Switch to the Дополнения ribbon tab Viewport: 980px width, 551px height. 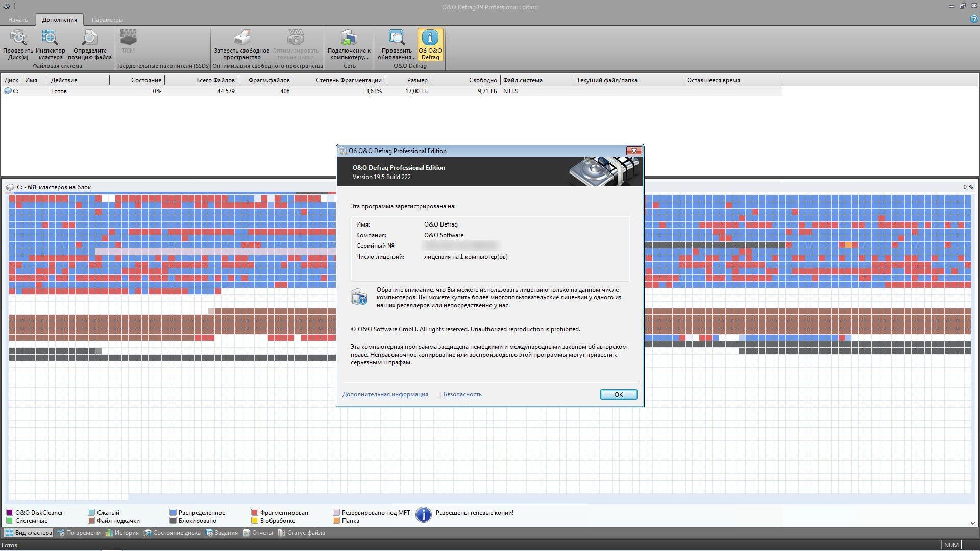pyautogui.click(x=60, y=20)
